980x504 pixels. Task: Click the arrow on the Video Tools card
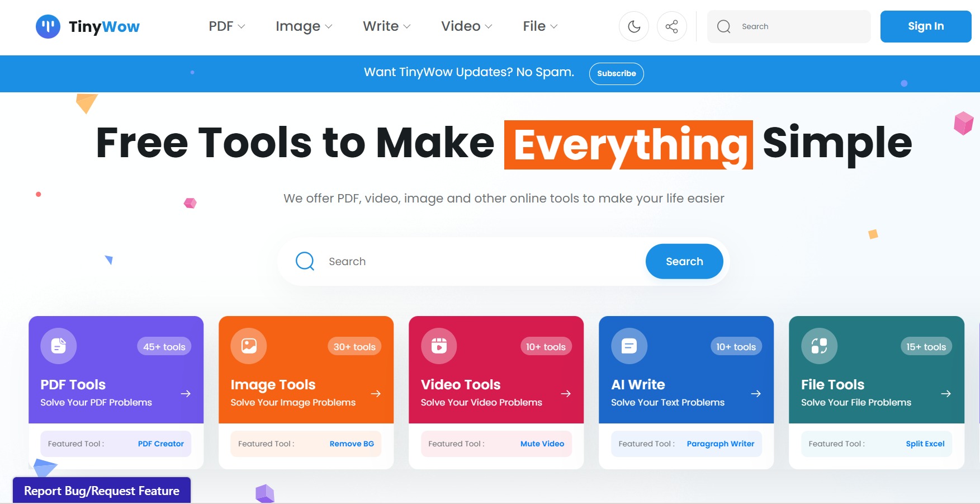click(x=566, y=394)
